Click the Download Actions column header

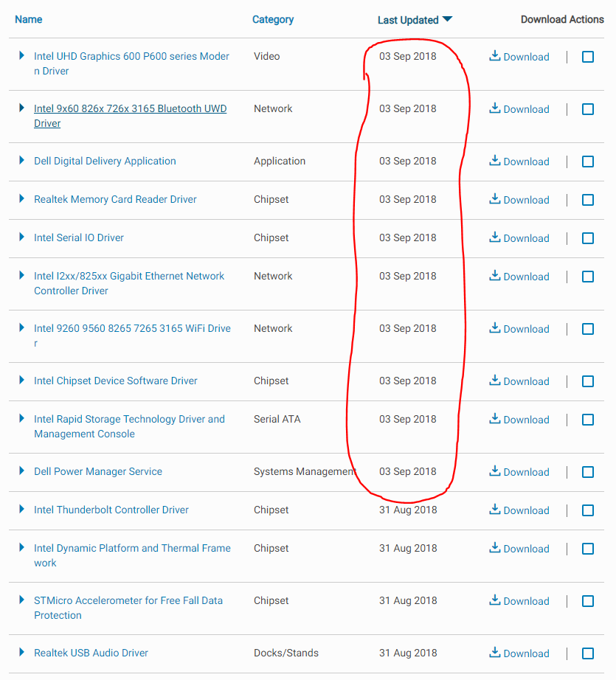click(562, 20)
